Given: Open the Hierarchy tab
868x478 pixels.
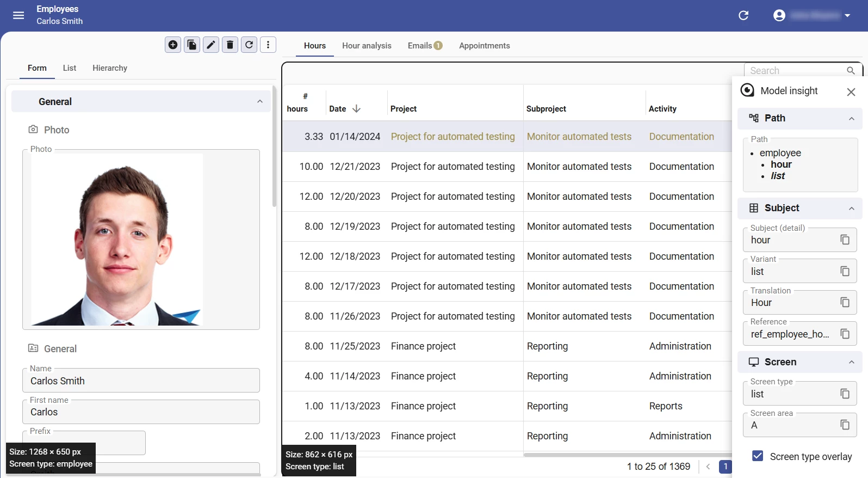Looking at the screenshot, I should click(110, 68).
